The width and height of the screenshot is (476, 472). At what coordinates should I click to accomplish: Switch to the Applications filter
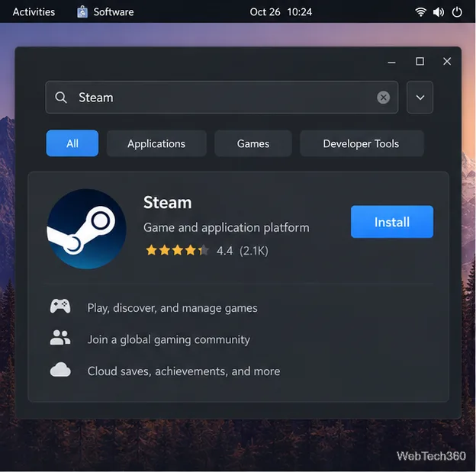156,143
